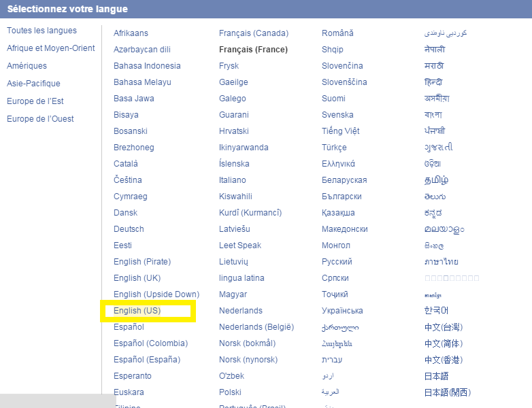Select Hrvatski language
Screen dimensions: 532x408
(x=234, y=131)
